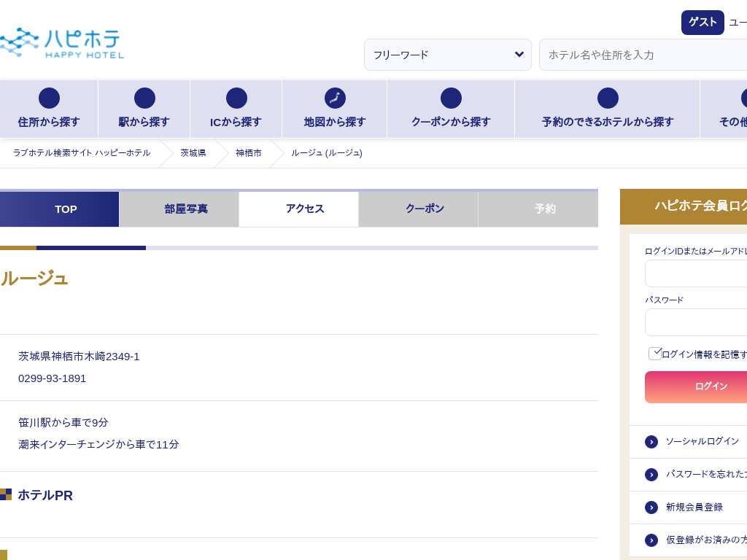Open the フリーワード search type dropdown

point(448,55)
